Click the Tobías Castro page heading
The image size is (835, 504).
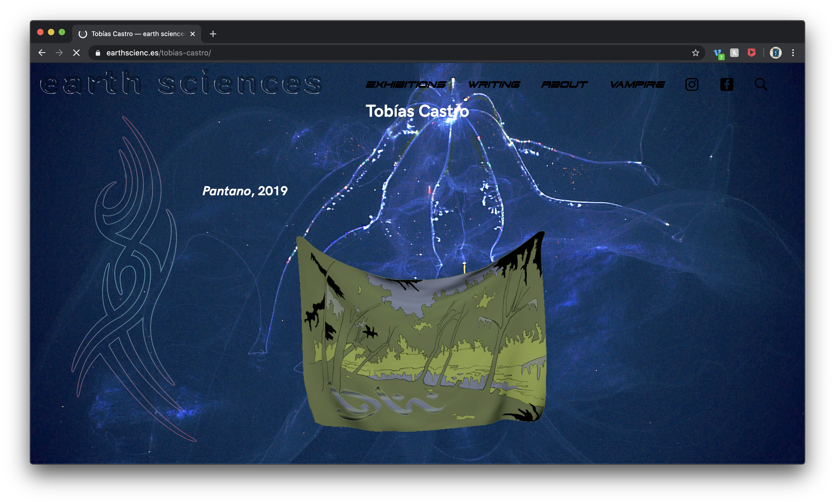pos(417,111)
